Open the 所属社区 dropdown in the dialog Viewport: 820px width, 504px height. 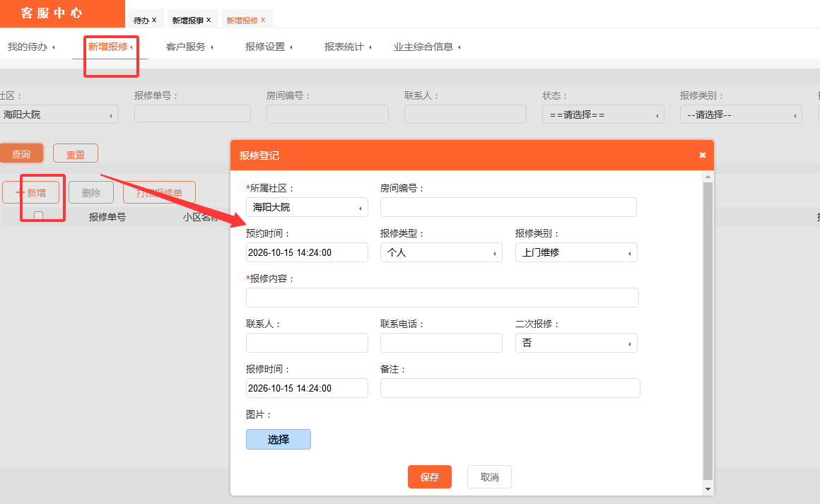click(x=307, y=207)
